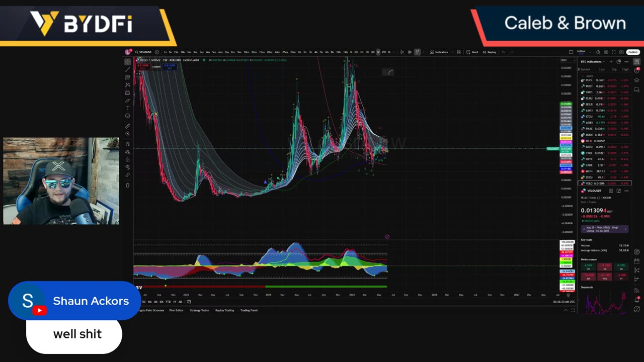Image resolution: width=644 pixels, height=362 pixels.
Task: Click the compare/add symbol plus icon
Action: (157, 52)
